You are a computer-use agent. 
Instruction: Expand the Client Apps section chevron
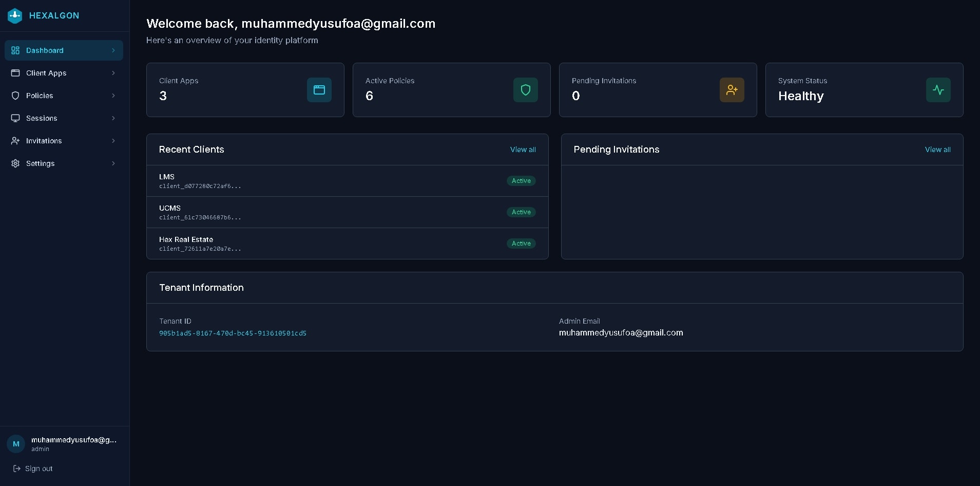click(x=113, y=73)
